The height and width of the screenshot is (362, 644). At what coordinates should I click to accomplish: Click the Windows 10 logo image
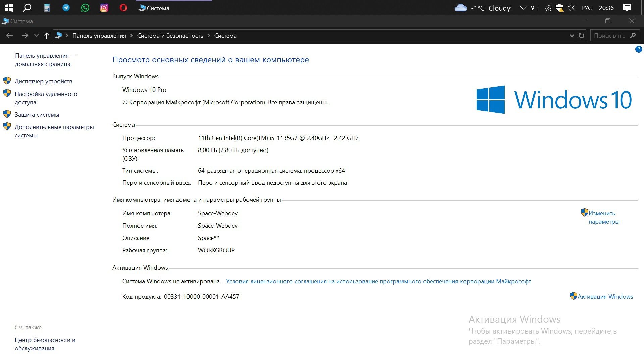[554, 100]
